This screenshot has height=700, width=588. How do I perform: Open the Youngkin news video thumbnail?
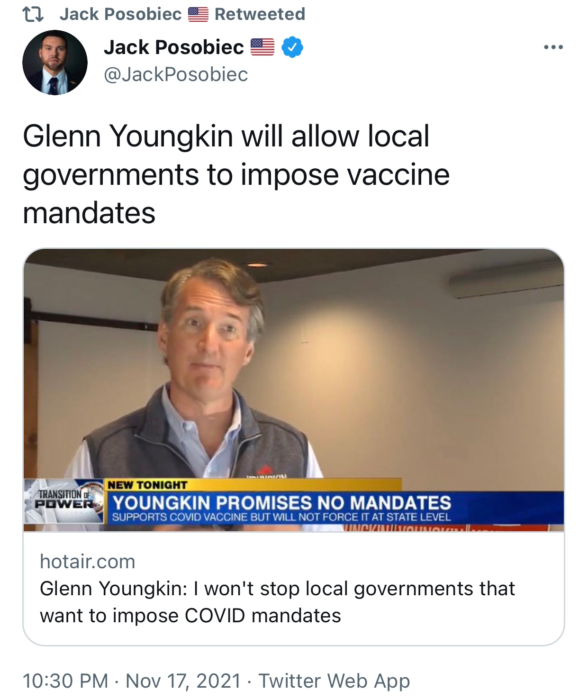coord(294,390)
